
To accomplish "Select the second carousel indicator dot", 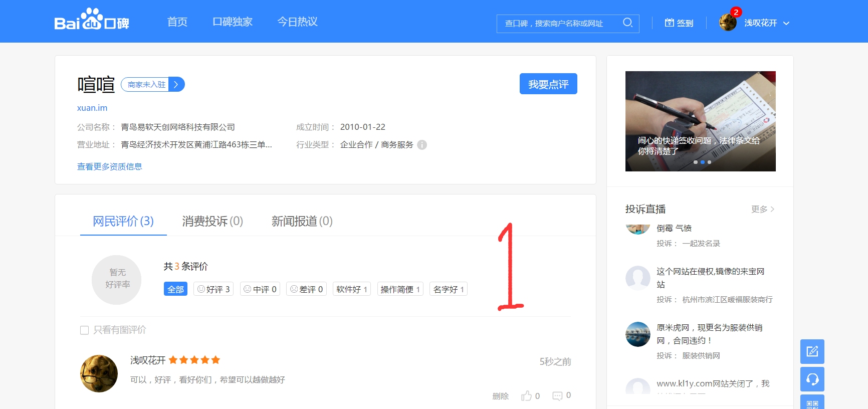I will coord(703,162).
